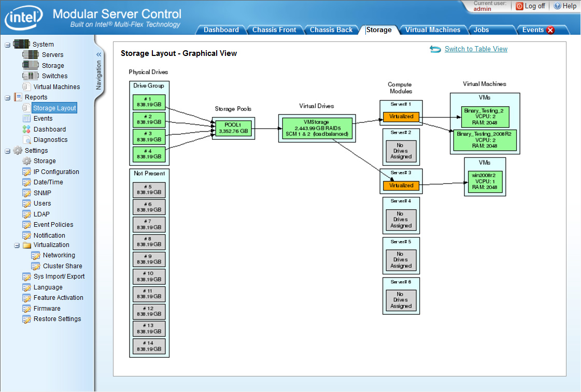Collapse the Navigation panel with double chevron
The height and width of the screenshot is (392, 581).
coord(98,54)
